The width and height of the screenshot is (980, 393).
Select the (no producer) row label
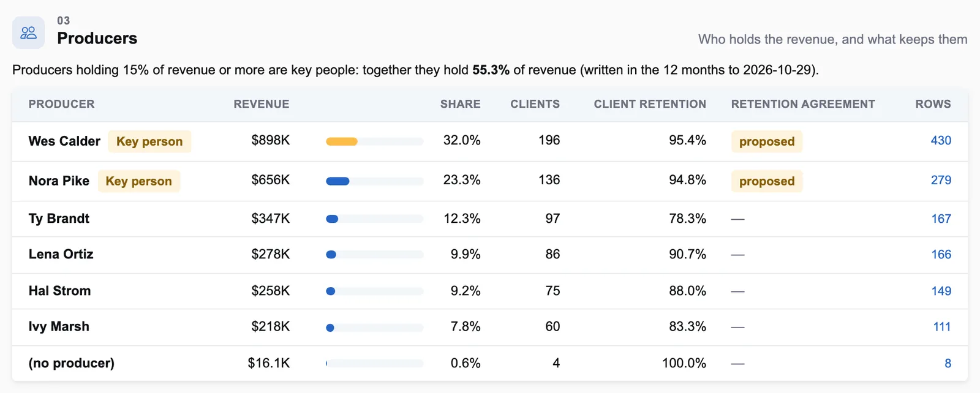pos(72,363)
